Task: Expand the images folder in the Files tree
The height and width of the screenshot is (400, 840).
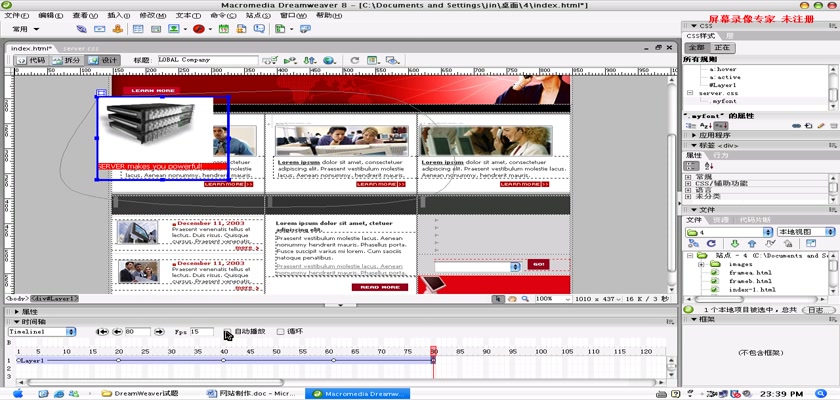Action: [701, 265]
